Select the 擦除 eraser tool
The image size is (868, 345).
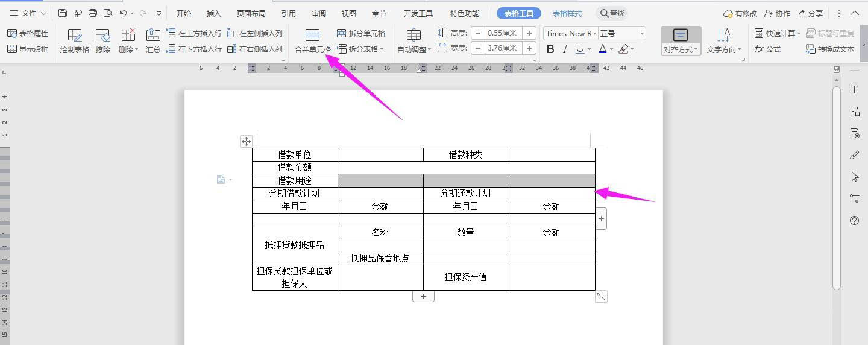(x=103, y=41)
